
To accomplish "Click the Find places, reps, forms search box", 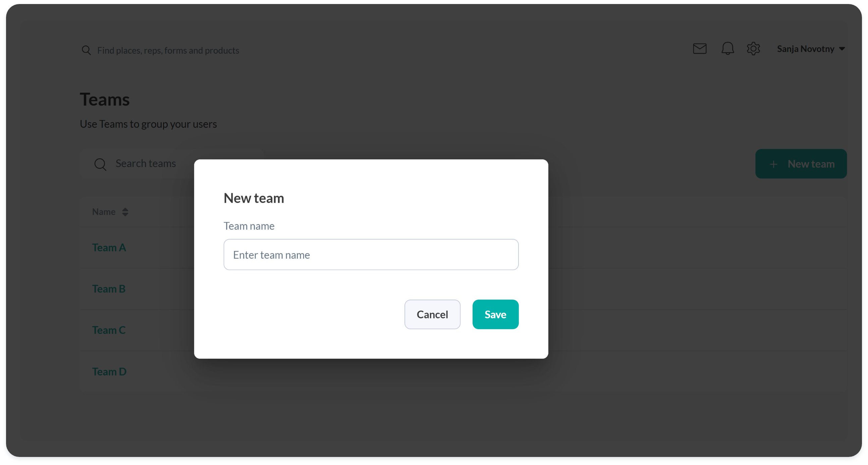I will coord(168,51).
